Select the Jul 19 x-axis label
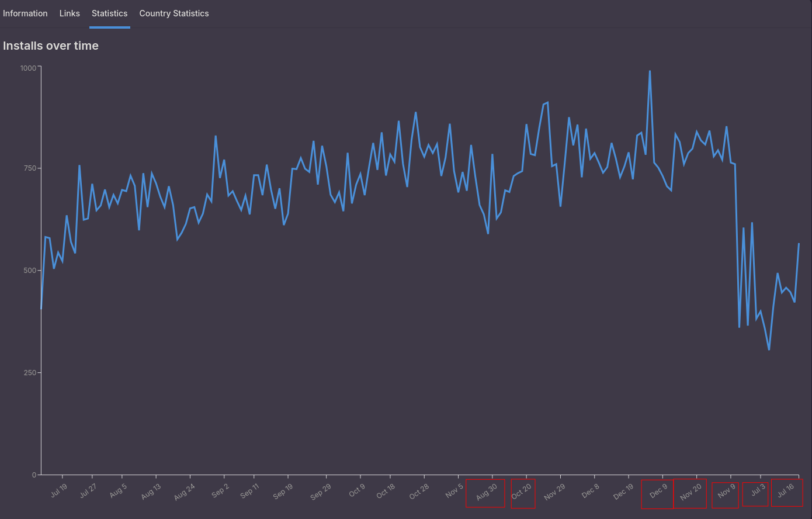The height and width of the screenshot is (519, 812). [x=59, y=491]
